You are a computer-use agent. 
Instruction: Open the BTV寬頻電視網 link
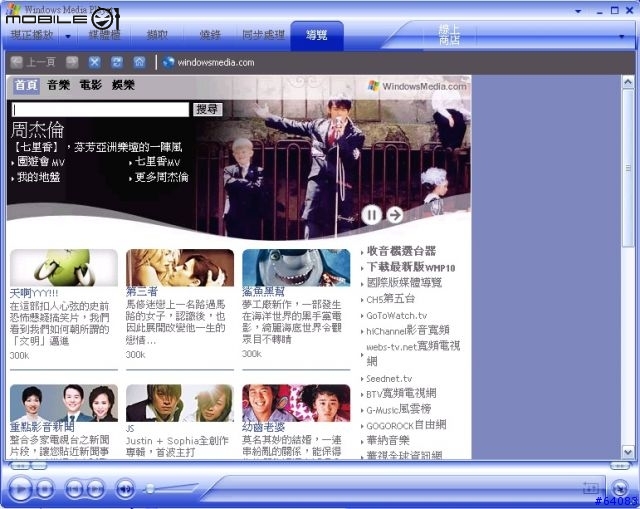click(401, 393)
